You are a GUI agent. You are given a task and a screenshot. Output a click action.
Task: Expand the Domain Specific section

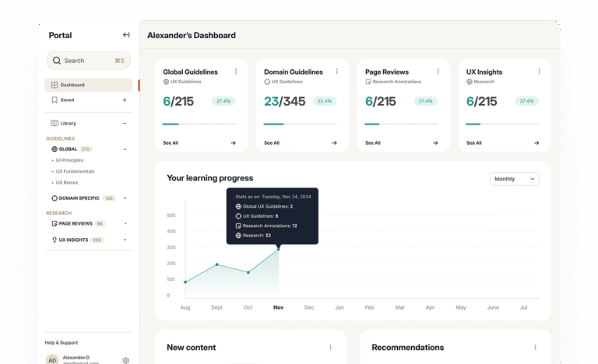coord(125,198)
